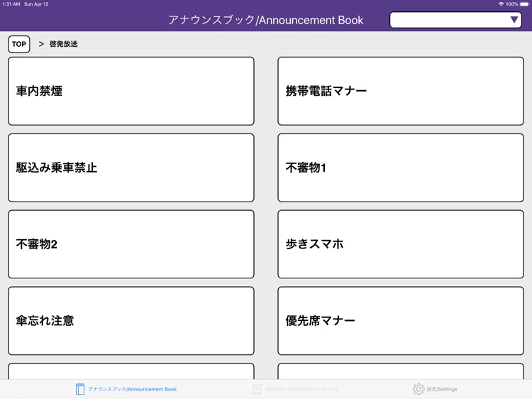Open the 携帯電話マナー announcement card
Image resolution: width=532 pixels, height=399 pixels.
tap(401, 91)
